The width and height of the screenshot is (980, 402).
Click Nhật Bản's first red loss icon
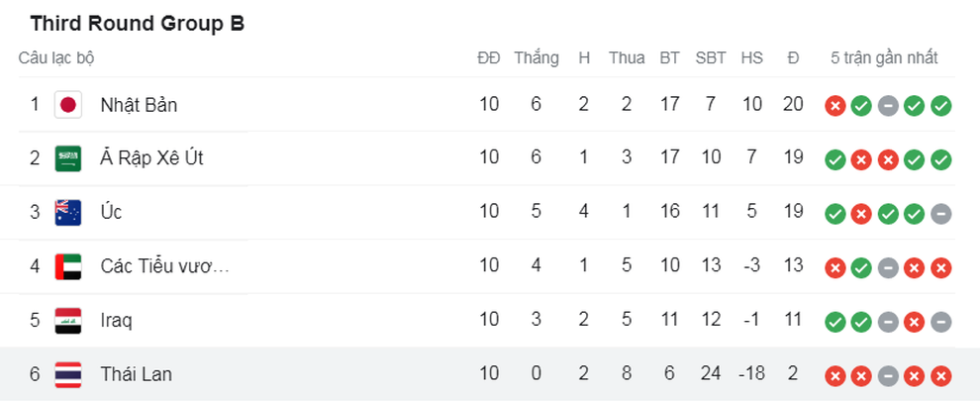click(x=835, y=106)
